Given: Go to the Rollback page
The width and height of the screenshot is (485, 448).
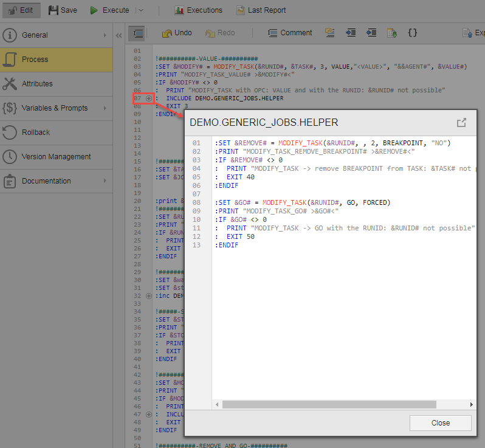Looking at the screenshot, I should (36, 133).
